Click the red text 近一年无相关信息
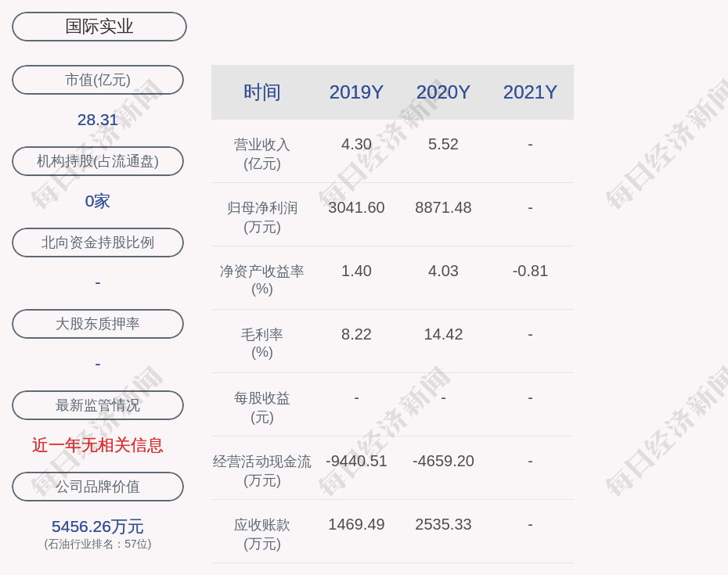The image size is (728, 575). point(98,445)
